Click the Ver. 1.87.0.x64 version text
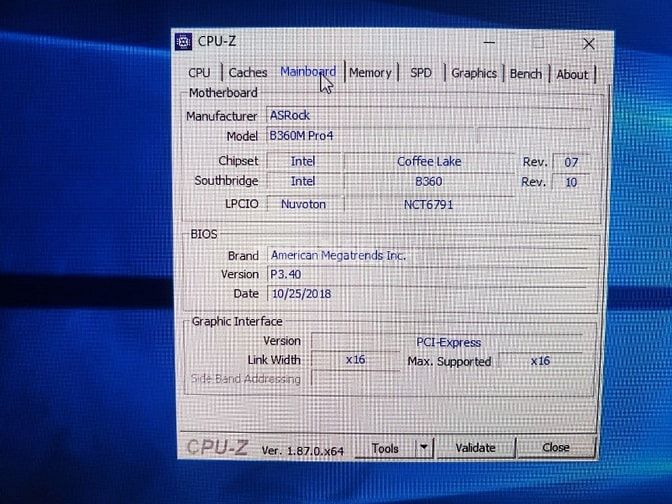Image resolution: width=672 pixels, height=504 pixels. 303,451
